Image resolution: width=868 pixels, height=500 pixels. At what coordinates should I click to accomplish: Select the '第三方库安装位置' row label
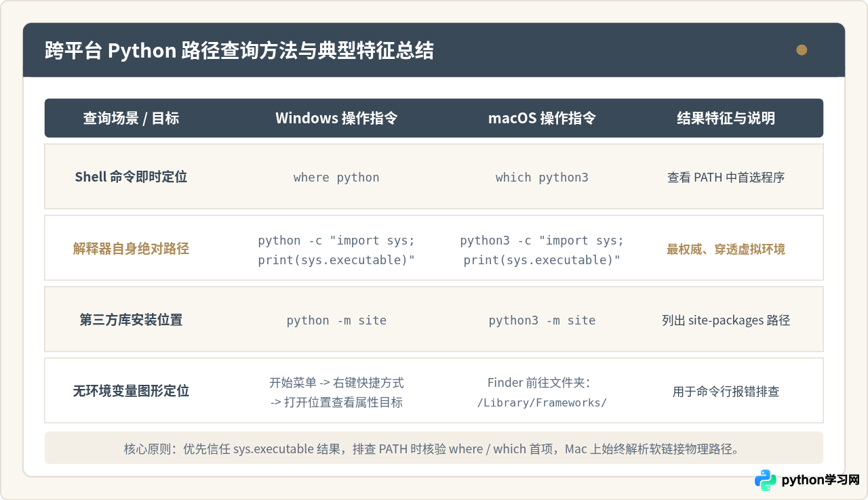[131, 320]
